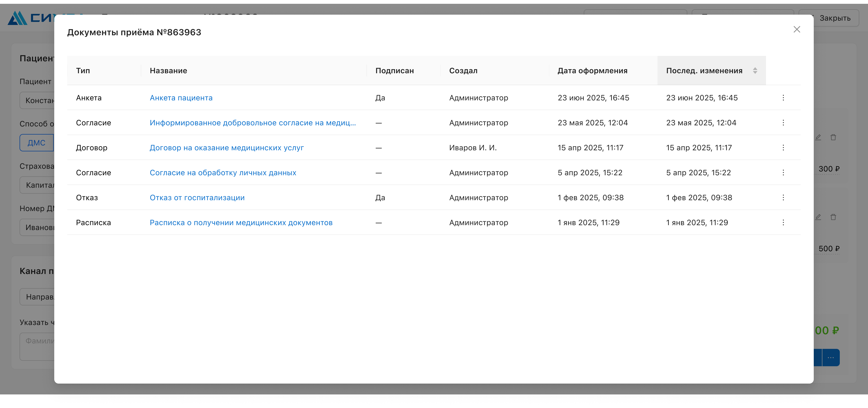Viewport: 868px width, 408px height.
Task: Click the lower edit pencil icon in background
Action: tap(818, 217)
